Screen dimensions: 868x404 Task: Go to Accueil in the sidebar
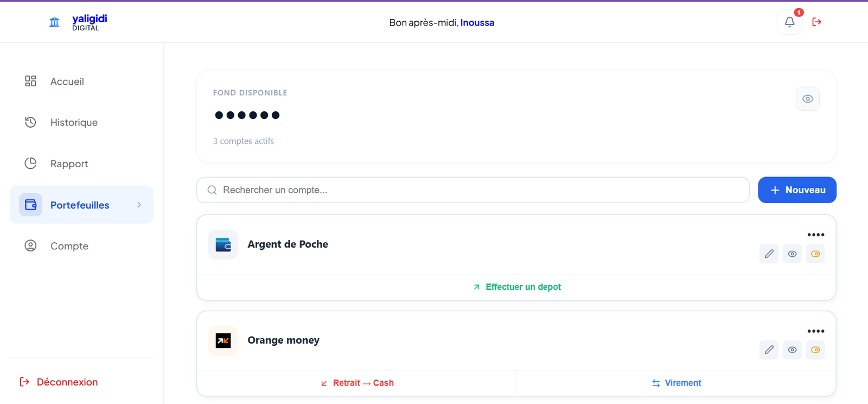tap(67, 81)
